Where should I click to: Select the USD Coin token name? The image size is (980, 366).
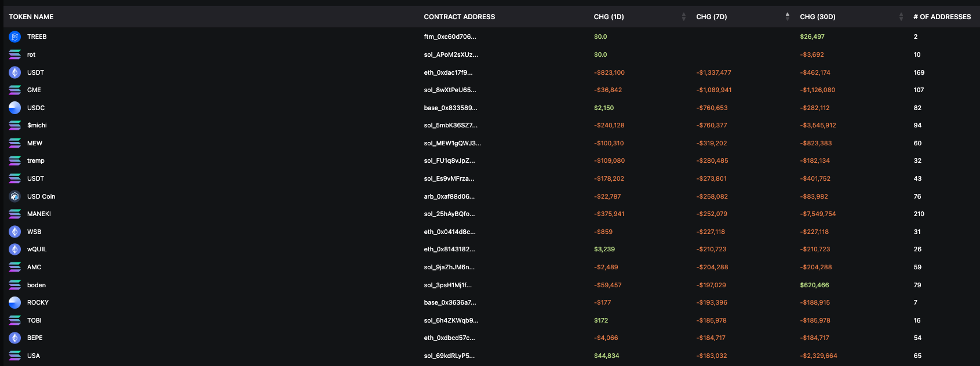pos(41,196)
